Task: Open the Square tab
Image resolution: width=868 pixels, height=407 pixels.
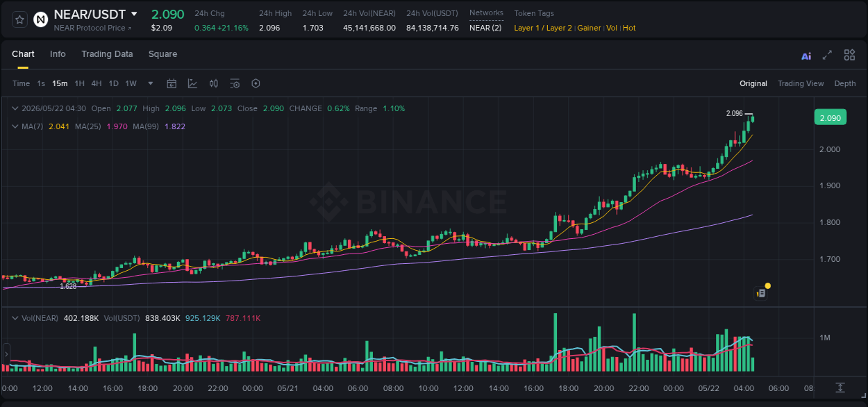Action: 162,54
